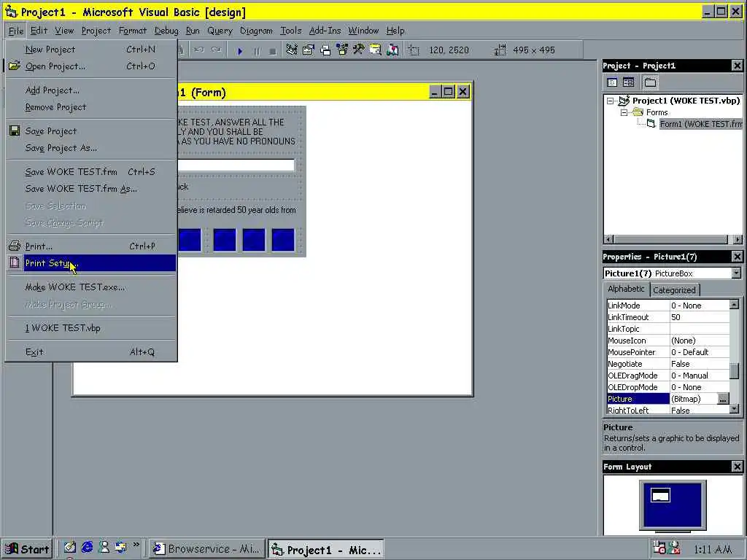Click the left arrow on project tree scrollbar
This screenshot has height=560, width=747.
pyautogui.click(x=608, y=239)
